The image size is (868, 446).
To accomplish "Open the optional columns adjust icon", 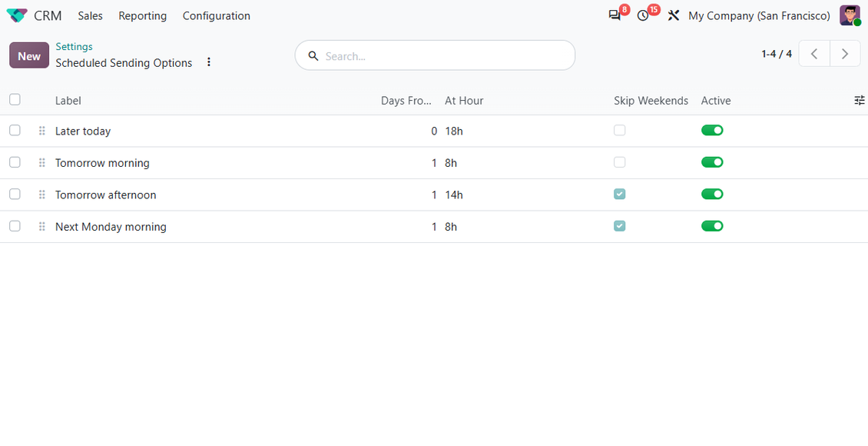I will [859, 100].
